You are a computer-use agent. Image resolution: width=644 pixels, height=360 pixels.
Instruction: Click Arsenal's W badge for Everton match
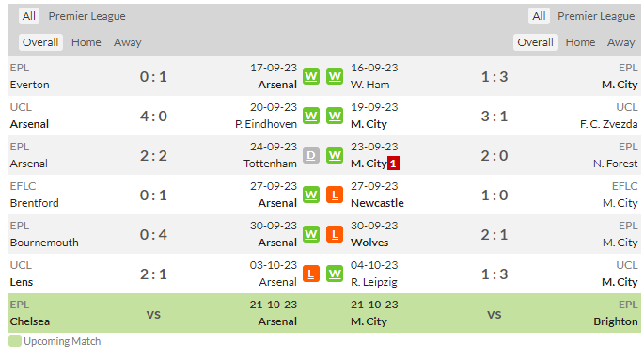coord(311,76)
